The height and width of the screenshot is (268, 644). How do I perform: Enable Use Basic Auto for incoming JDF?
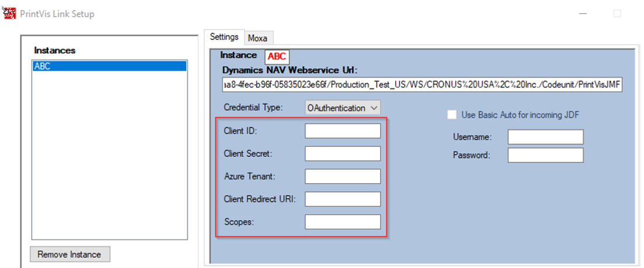[452, 115]
